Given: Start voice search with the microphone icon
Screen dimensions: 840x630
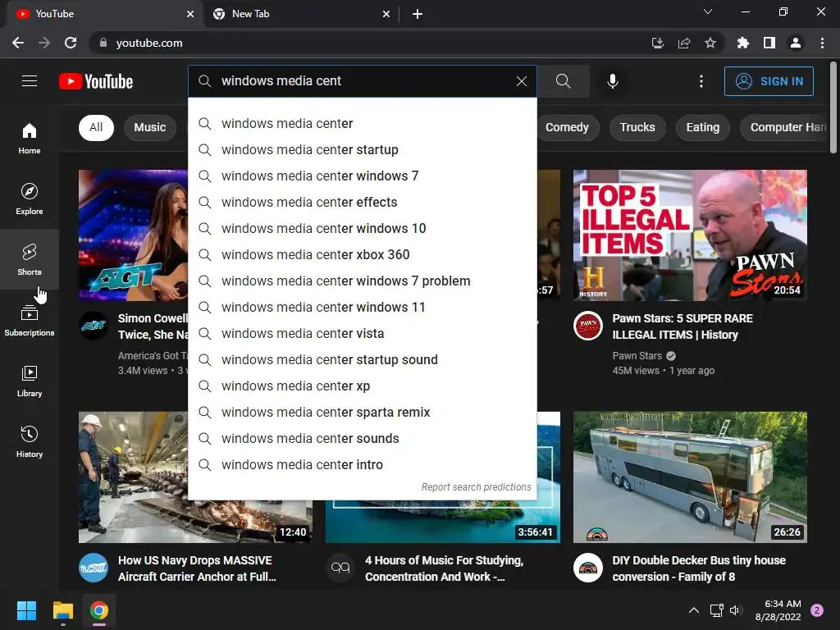Looking at the screenshot, I should (612, 81).
